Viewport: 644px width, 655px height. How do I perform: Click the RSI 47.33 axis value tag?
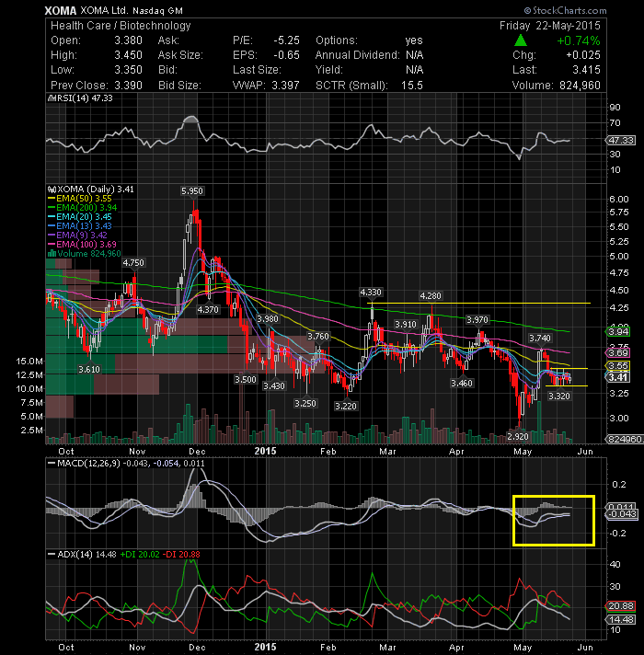coord(621,141)
